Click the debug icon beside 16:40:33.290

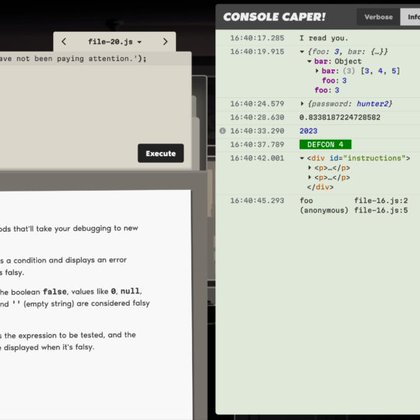[223, 131]
